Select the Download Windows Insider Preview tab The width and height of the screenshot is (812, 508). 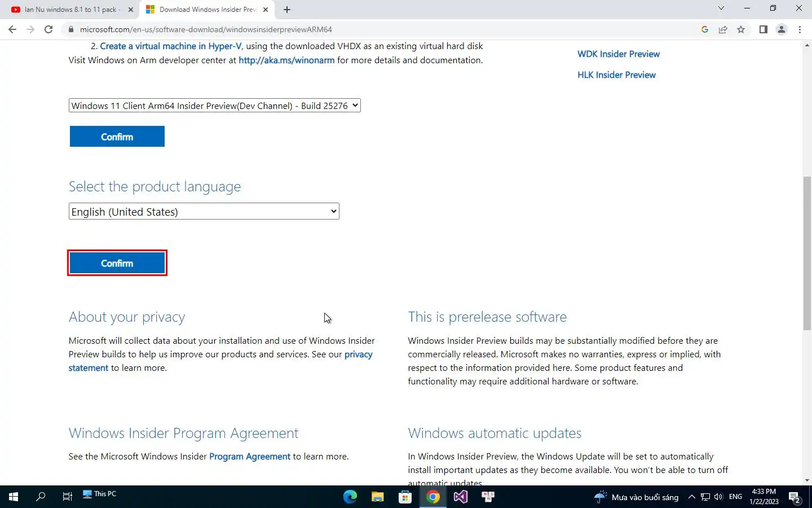(x=207, y=10)
